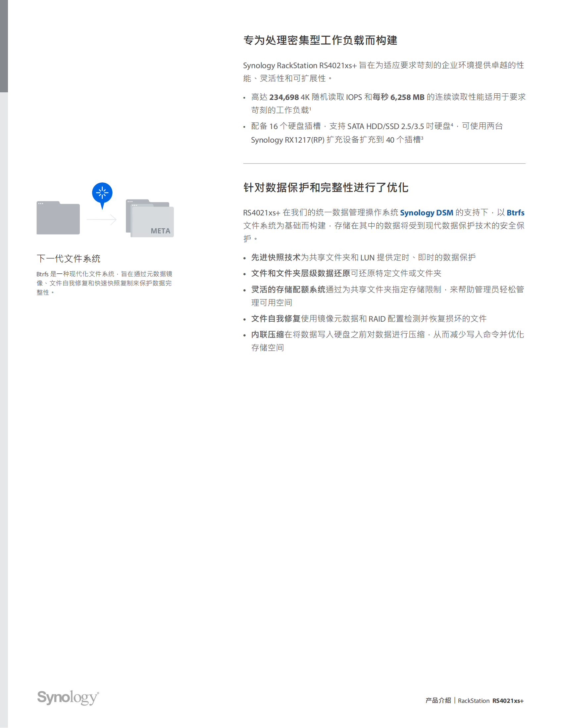Click the Synology logo in the footer
Viewport: 563px width, 728px height.
(x=68, y=698)
